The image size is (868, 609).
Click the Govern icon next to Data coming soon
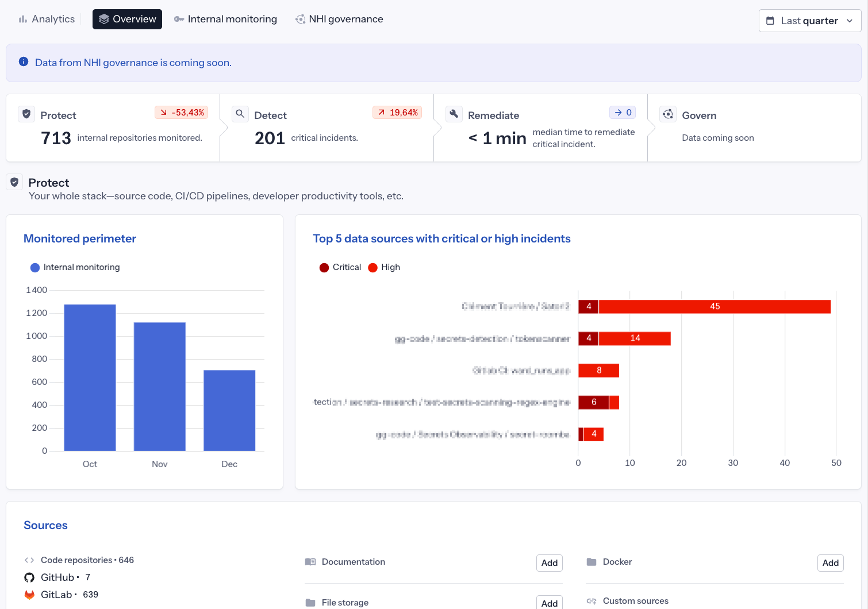click(668, 114)
